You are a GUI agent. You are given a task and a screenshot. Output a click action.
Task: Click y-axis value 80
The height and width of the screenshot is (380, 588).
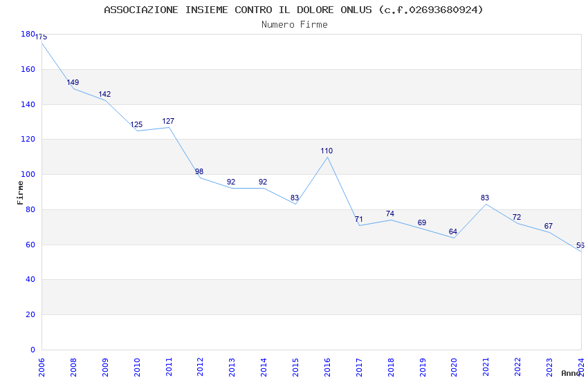pos(30,209)
